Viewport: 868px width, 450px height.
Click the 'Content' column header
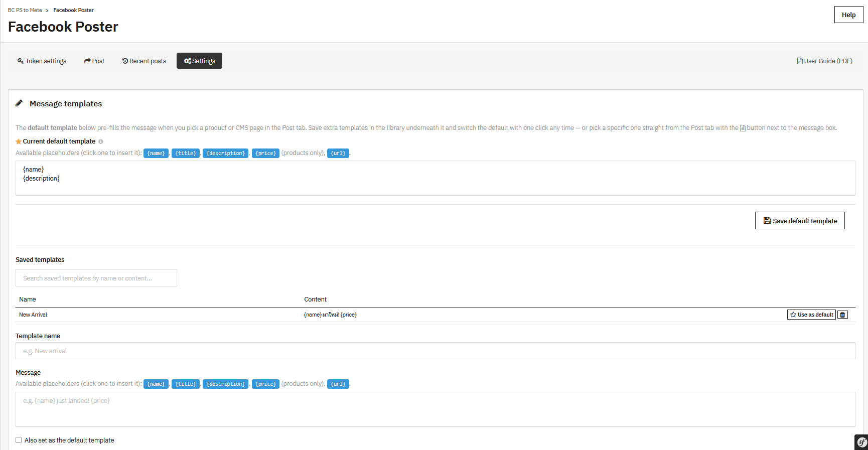pos(315,299)
